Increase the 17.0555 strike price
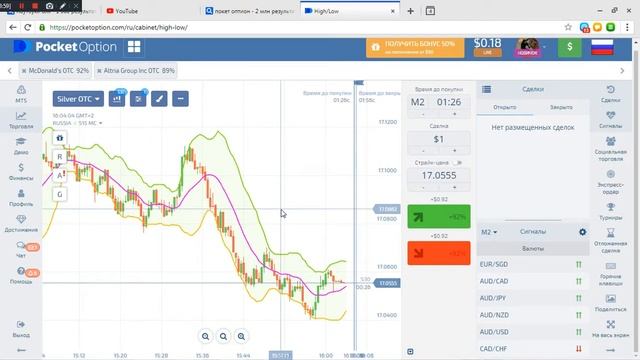 (x=454, y=188)
